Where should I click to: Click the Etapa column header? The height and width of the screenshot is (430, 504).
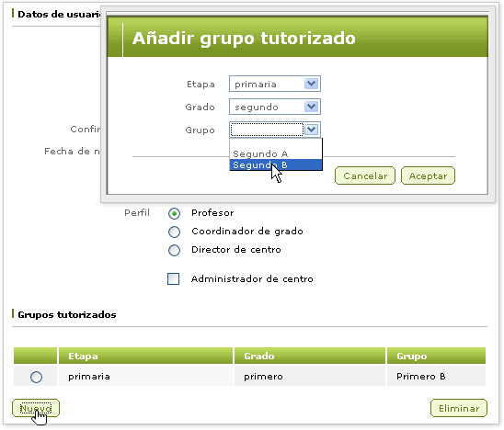coord(145,356)
